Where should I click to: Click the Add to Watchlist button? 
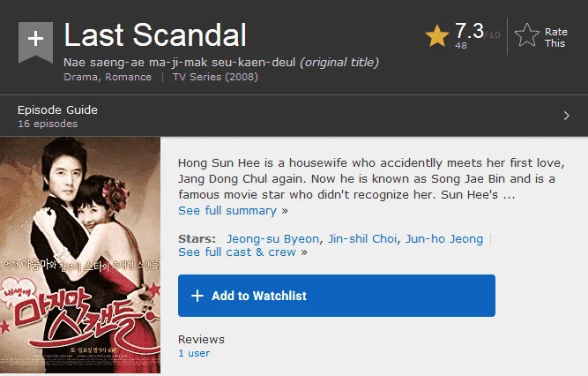[x=337, y=296]
